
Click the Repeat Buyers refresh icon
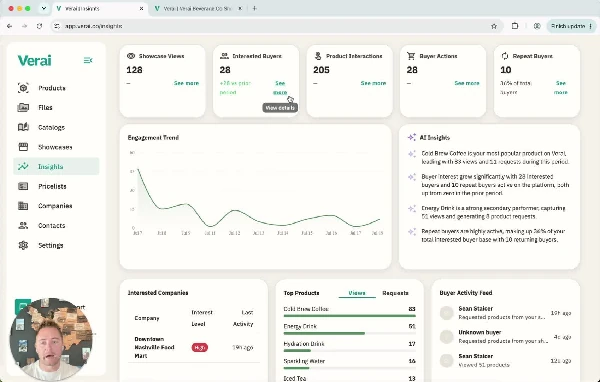505,56
